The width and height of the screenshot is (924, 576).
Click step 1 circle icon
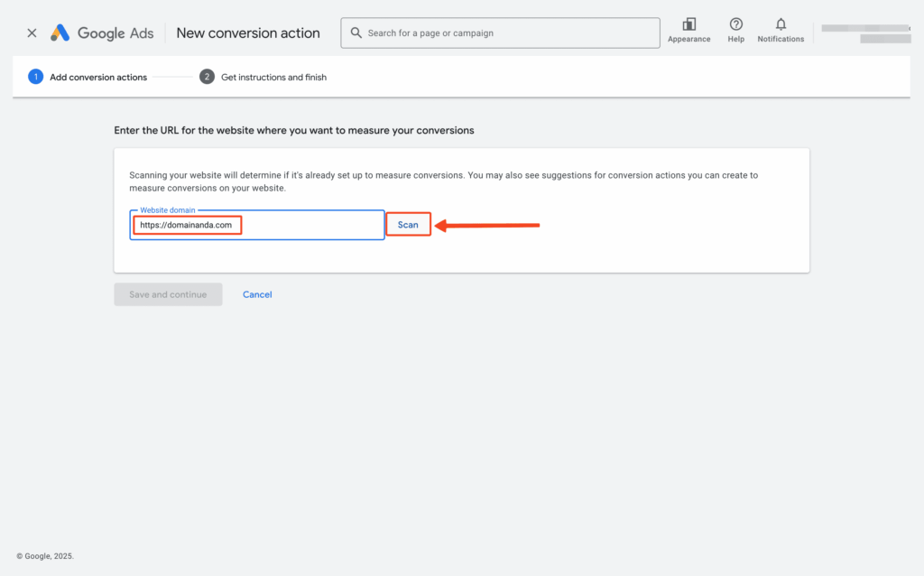35,77
